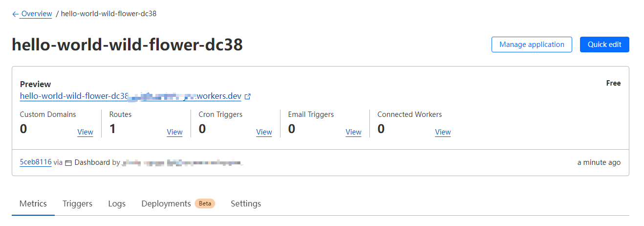View Custom Domains details
The width and height of the screenshot is (644, 226).
coord(85,132)
